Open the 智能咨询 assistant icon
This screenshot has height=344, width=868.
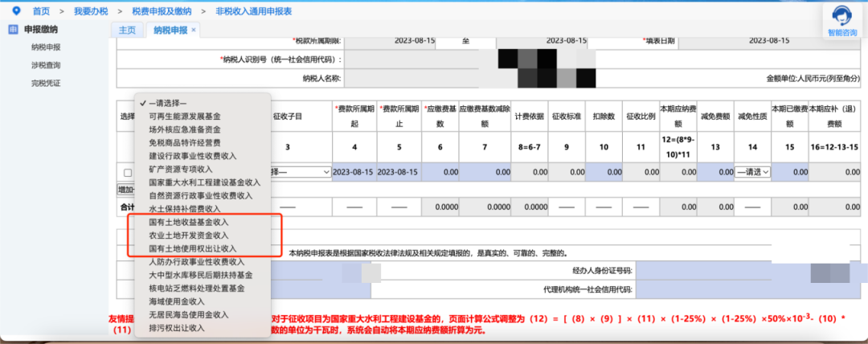pyautogui.click(x=841, y=16)
